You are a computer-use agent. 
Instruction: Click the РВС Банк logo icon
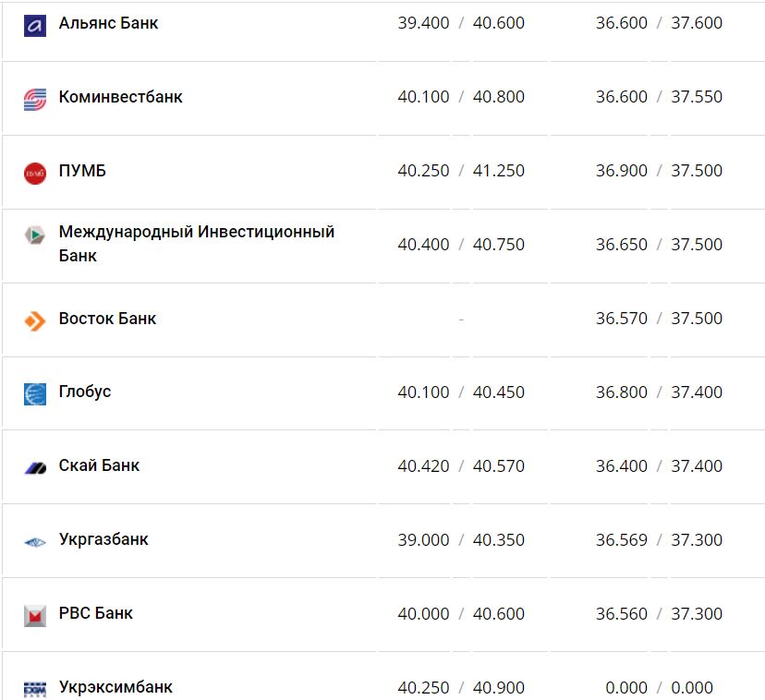(x=35, y=616)
